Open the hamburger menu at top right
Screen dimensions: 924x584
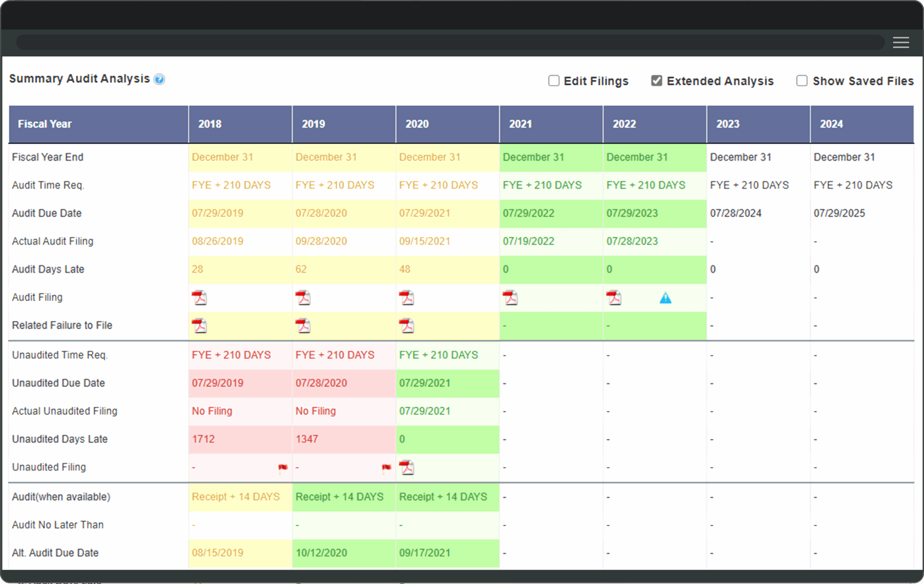tap(901, 43)
